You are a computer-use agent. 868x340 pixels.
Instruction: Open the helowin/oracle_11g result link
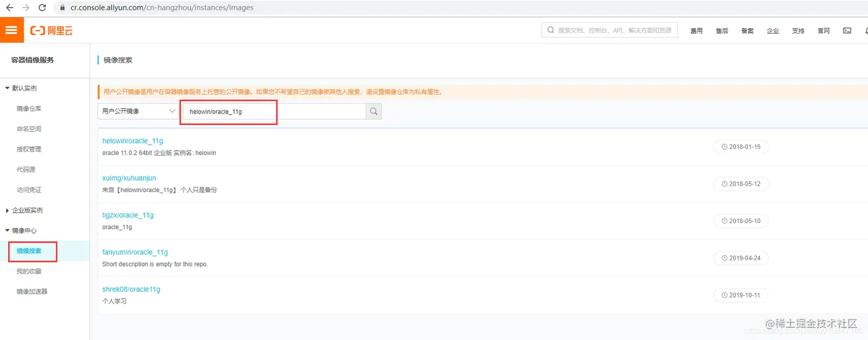point(133,141)
